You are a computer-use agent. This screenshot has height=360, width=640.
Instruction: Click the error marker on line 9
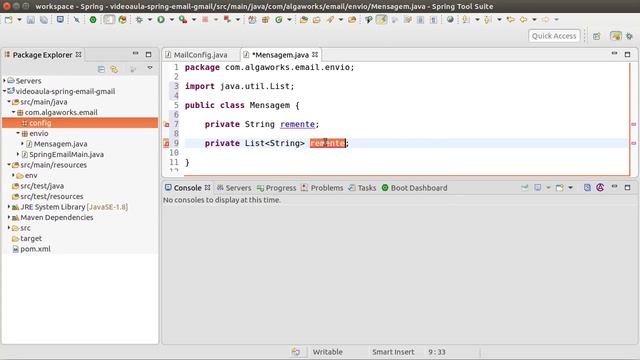(167, 143)
